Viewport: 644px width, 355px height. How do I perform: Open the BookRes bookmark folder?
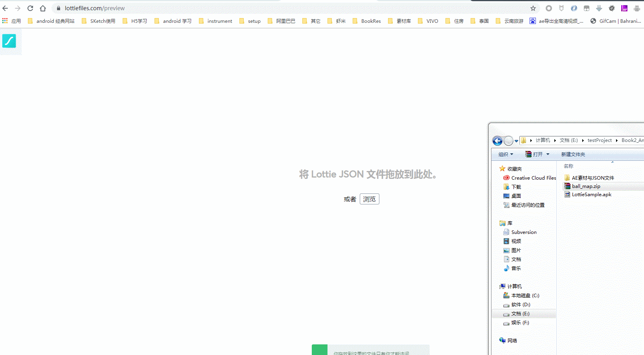click(367, 21)
